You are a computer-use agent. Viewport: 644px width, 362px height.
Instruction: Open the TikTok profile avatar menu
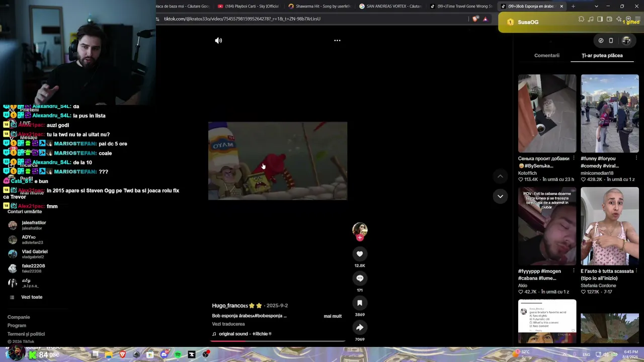click(626, 41)
